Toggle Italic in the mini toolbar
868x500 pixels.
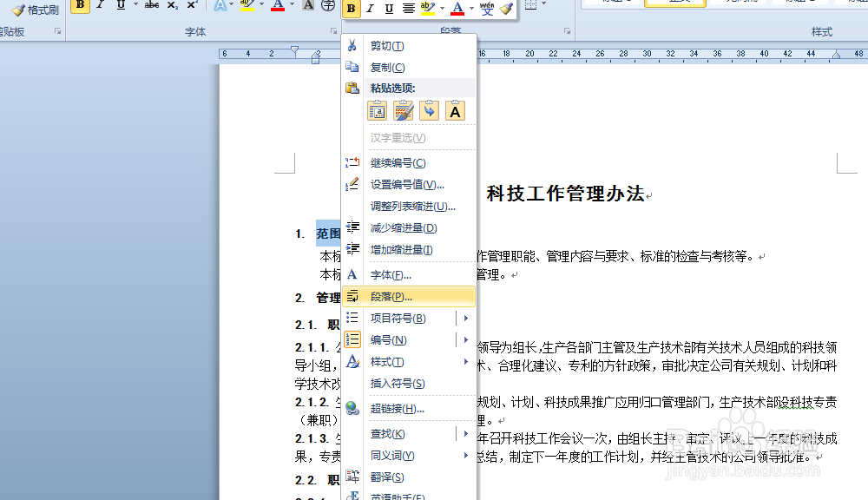coord(370,9)
